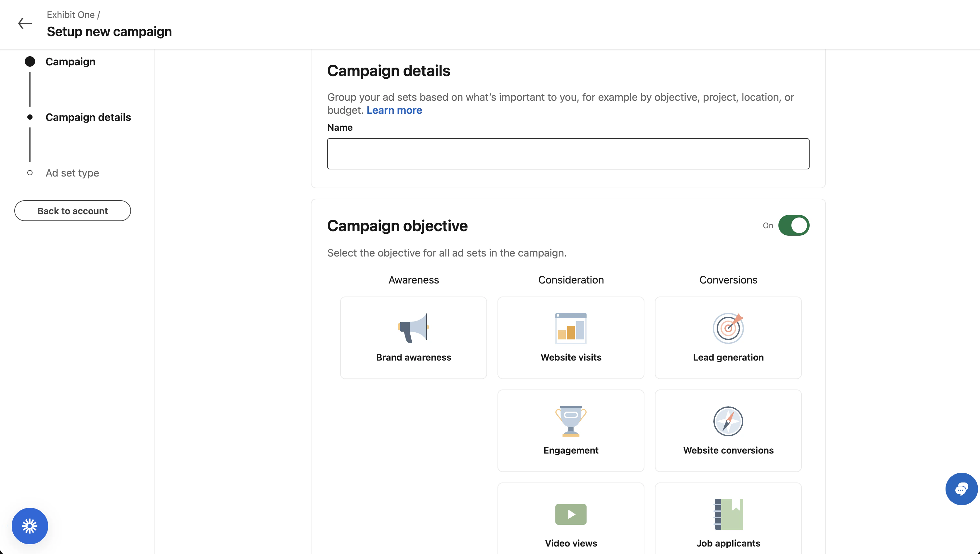The image size is (980, 554).
Task: Select the Engagement objective
Action: click(570, 430)
